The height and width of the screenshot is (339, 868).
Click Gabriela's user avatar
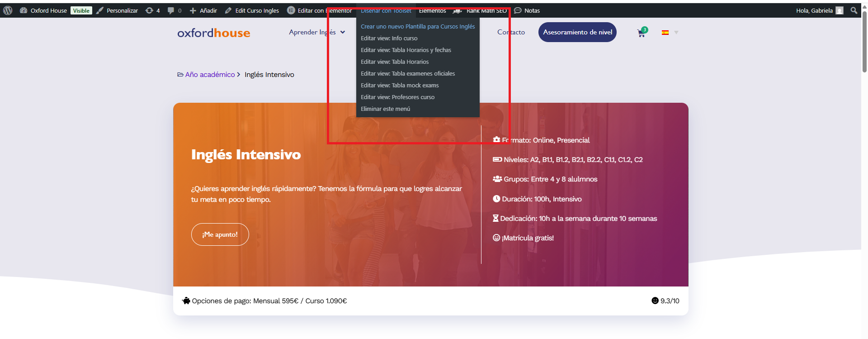tap(840, 10)
